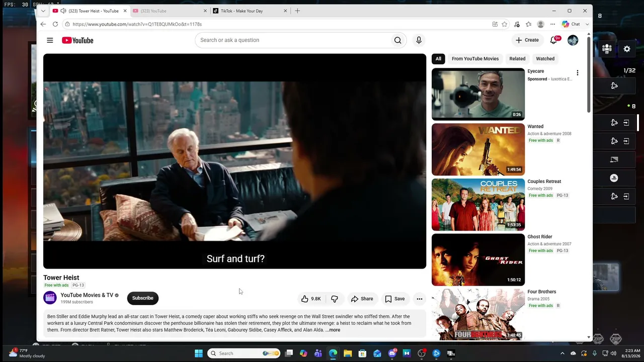This screenshot has height=362, width=644.
Task: Open Microsoft Store from the taskbar
Action: click(362, 353)
